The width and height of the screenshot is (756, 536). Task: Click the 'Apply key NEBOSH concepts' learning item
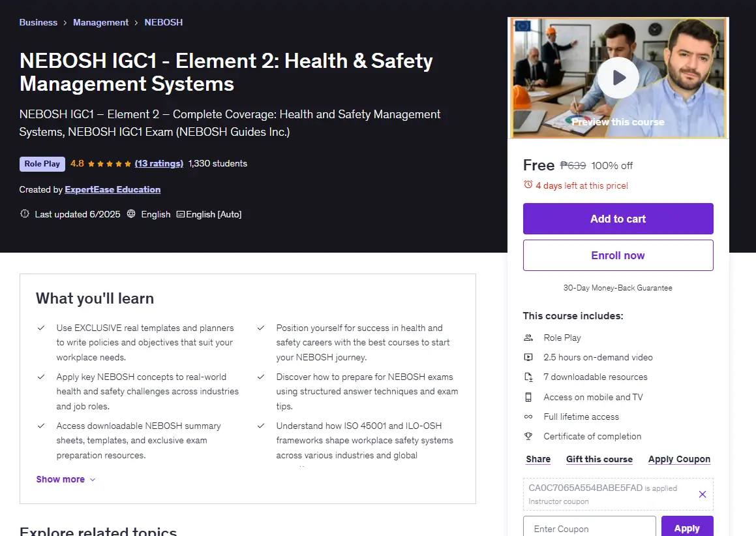click(x=147, y=391)
